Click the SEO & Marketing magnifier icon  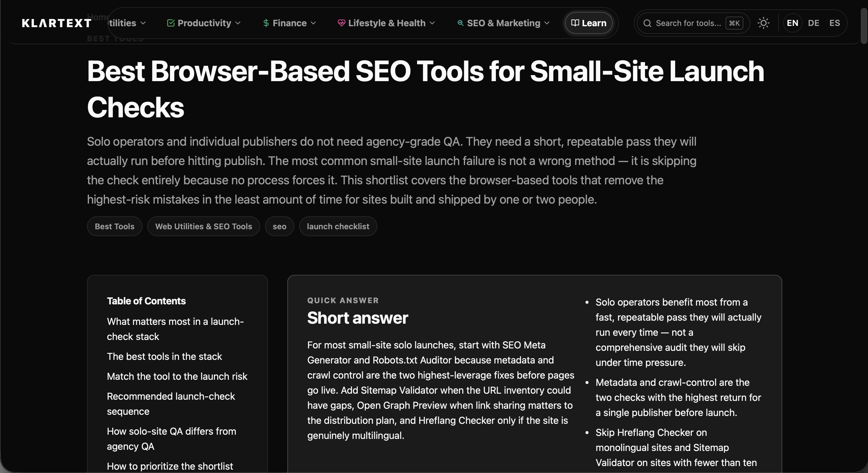pyautogui.click(x=460, y=23)
